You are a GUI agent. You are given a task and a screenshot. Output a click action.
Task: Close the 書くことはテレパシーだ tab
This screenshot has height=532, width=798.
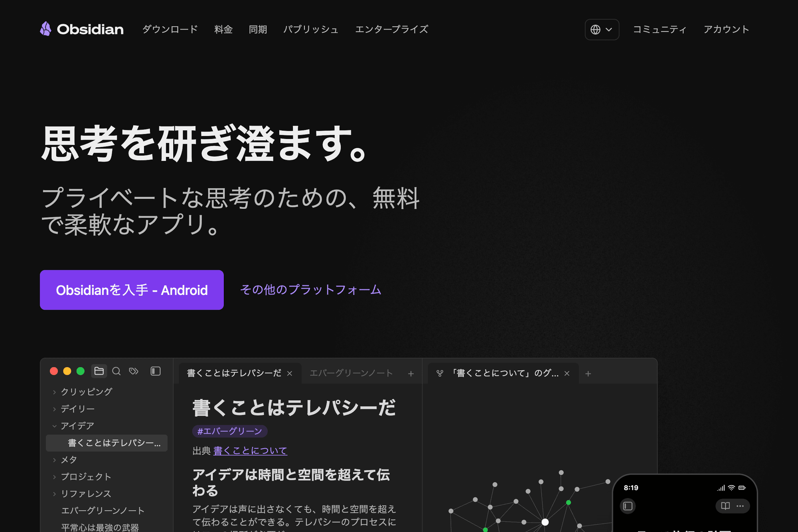pyautogui.click(x=290, y=374)
